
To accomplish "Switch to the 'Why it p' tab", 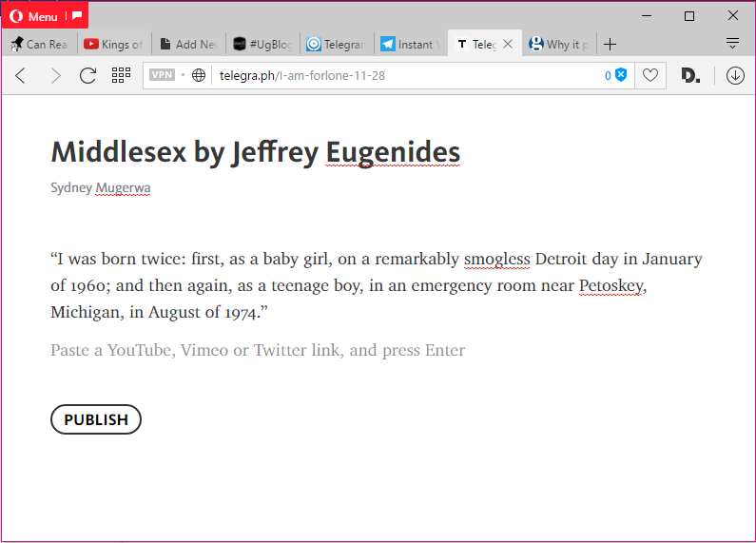I will [x=559, y=45].
